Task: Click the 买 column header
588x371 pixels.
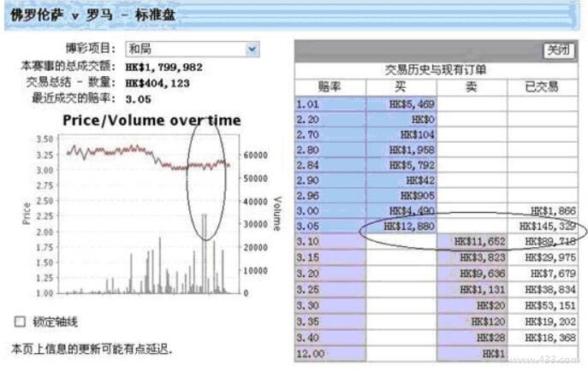Action: pyautogui.click(x=401, y=86)
